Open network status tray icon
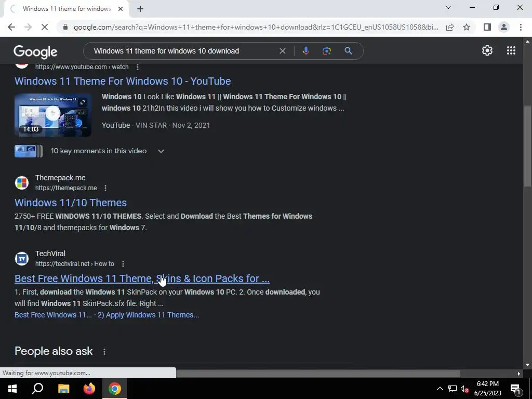 (453, 389)
